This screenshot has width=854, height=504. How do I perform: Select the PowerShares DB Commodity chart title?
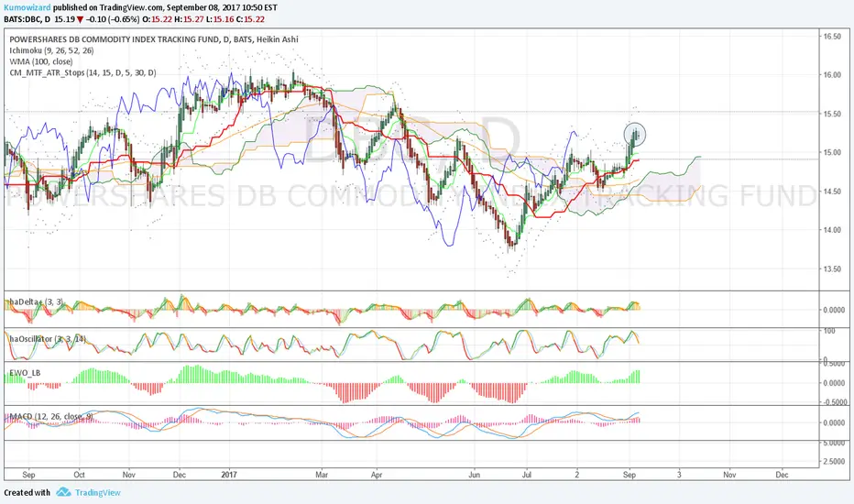pyautogui.click(x=154, y=39)
